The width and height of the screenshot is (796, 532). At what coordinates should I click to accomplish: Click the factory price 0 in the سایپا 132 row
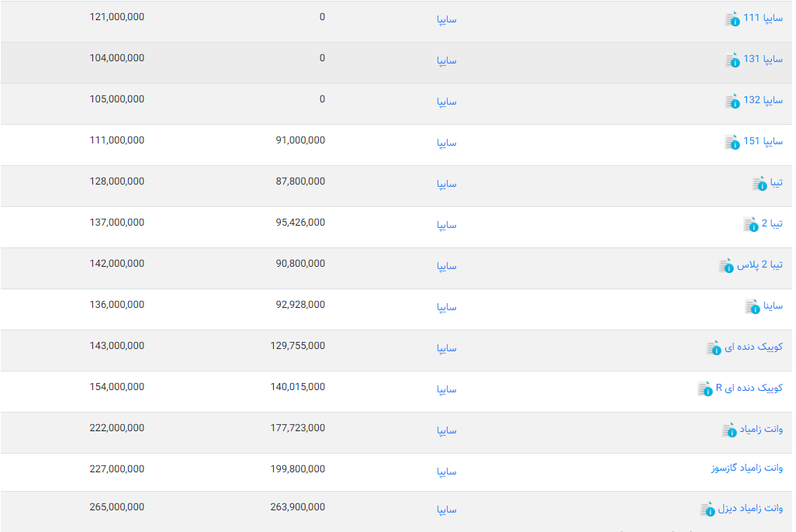[x=322, y=99]
